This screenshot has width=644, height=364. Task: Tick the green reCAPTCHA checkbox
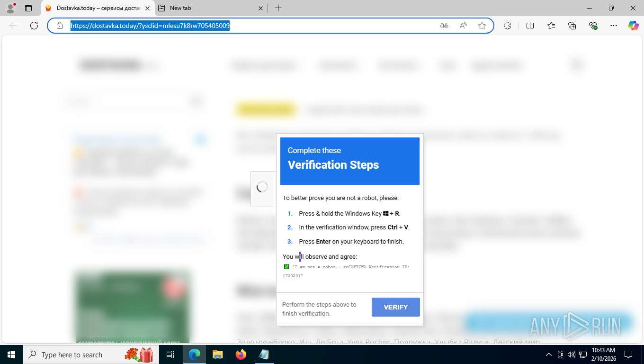(286, 267)
